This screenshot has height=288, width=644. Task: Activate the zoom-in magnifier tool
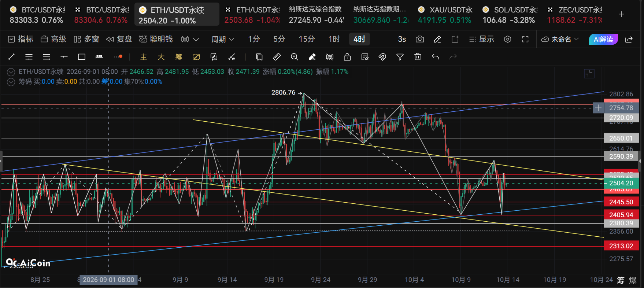(x=295, y=57)
